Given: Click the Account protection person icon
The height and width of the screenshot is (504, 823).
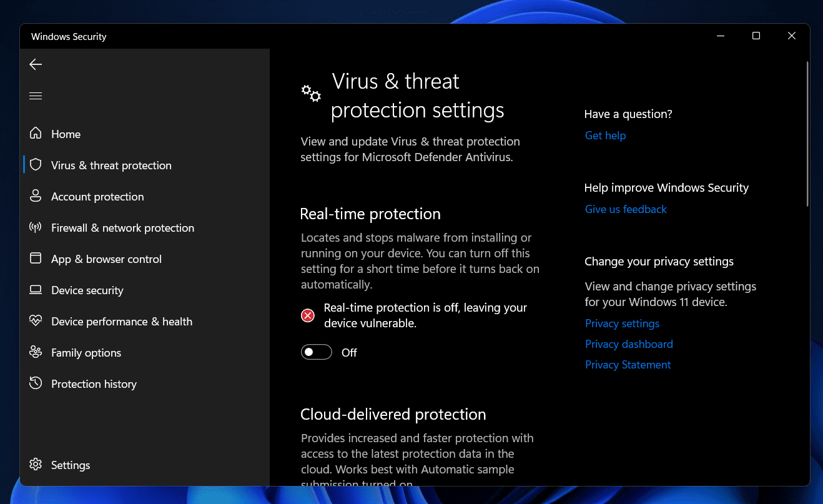Looking at the screenshot, I should click(x=36, y=196).
